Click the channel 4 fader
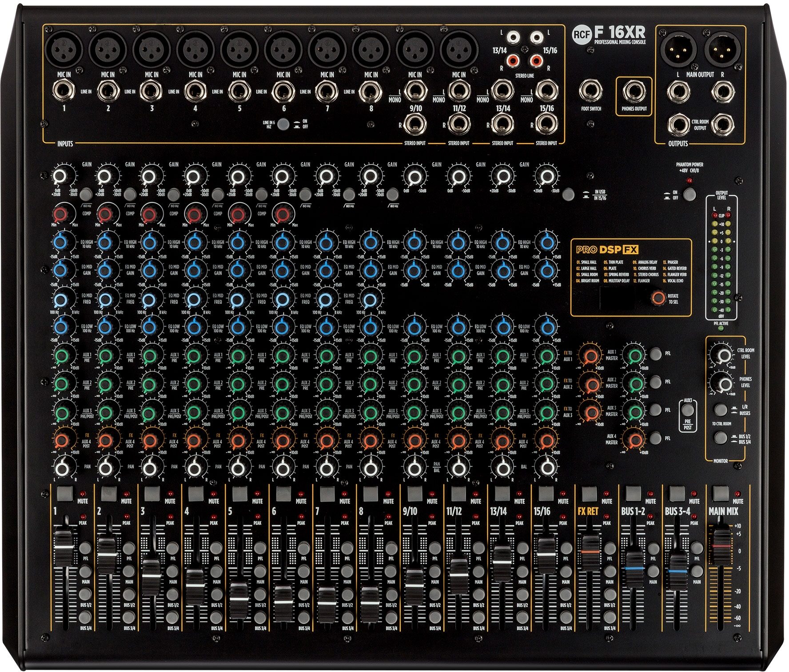 [x=195, y=586]
